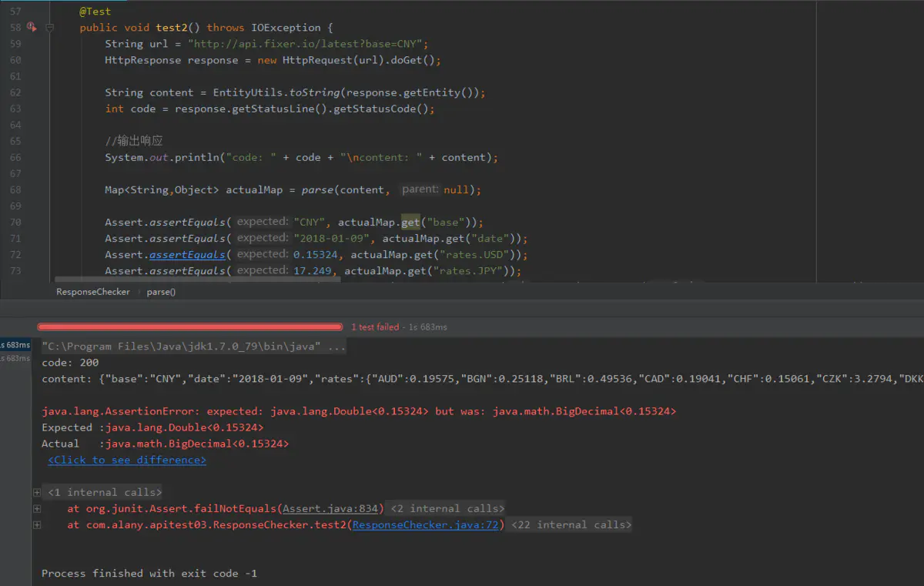924x586 pixels.
Task: Click the highlighted get on line 70
Action: click(410, 222)
